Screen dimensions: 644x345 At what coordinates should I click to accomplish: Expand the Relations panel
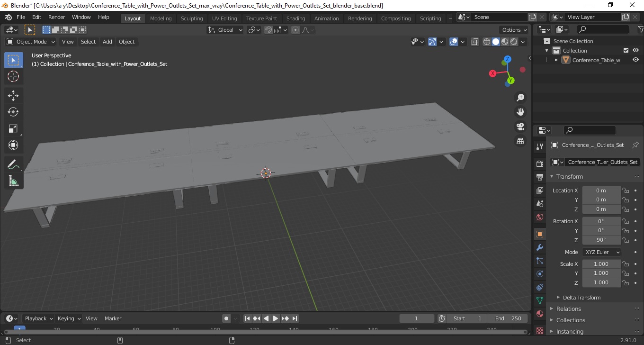[x=568, y=309]
